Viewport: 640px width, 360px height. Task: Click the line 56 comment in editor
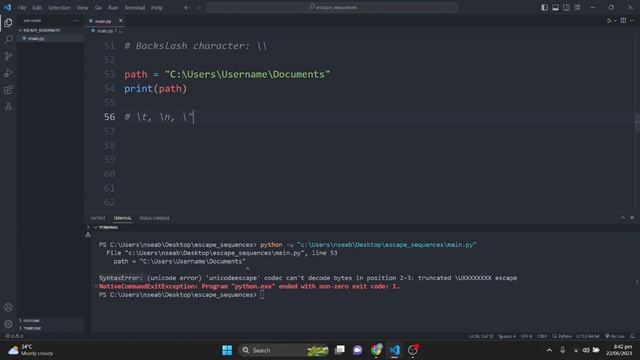point(159,117)
